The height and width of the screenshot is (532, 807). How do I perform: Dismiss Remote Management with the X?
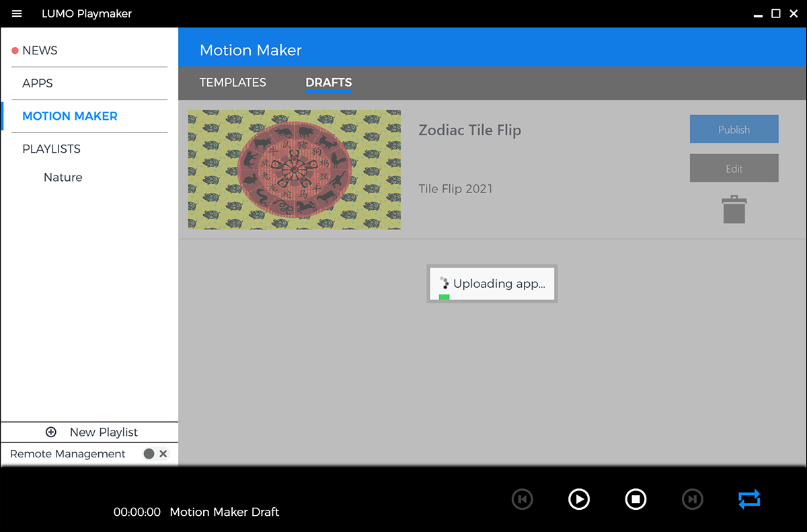(x=162, y=454)
